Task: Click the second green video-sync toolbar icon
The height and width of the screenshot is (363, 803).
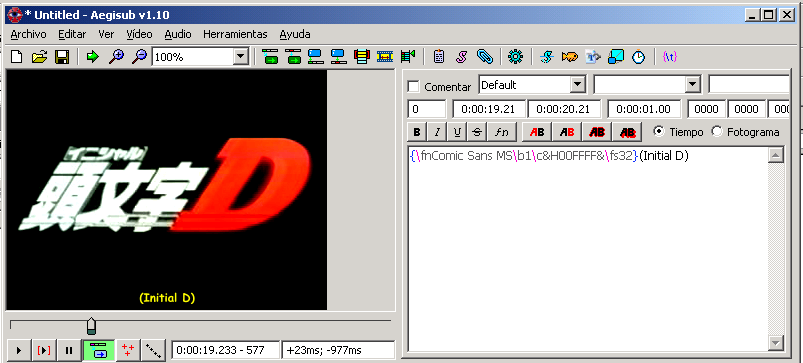Action: coord(293,57)
